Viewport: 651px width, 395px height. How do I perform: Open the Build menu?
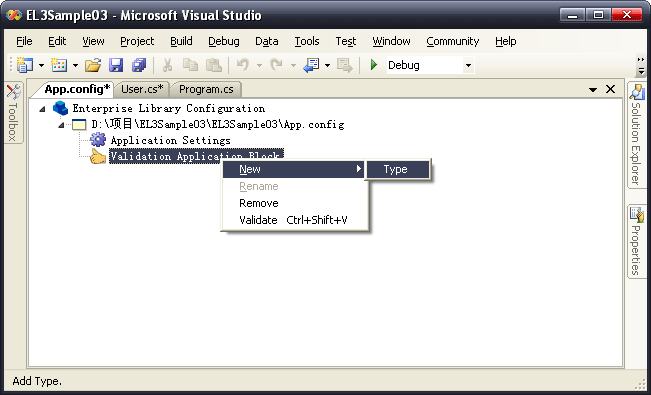coord(181,41)
